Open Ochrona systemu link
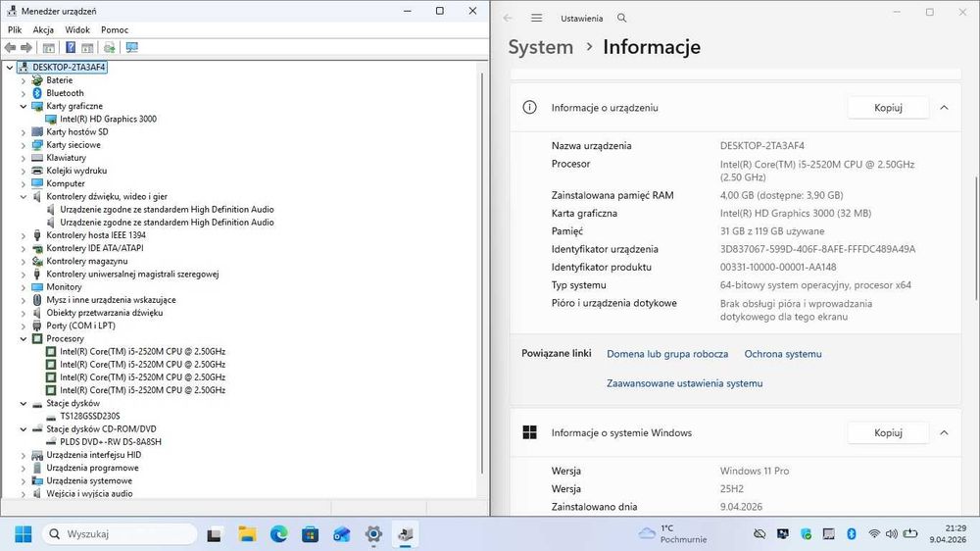Screen dimensions: 980x551 coord(783,354)
